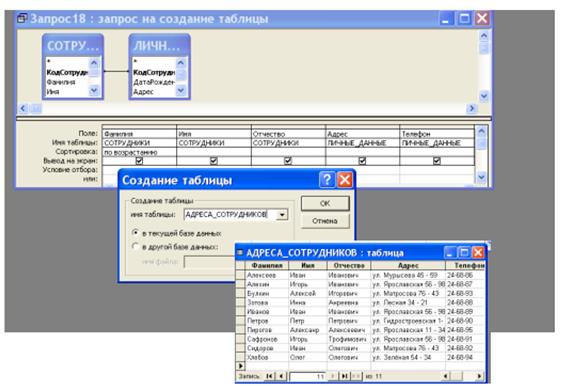This screenshot has width=567, height=386.
Task: Click address cell 'ул. Зеленая 54 - 34'
Action: (x=408, y=357)
